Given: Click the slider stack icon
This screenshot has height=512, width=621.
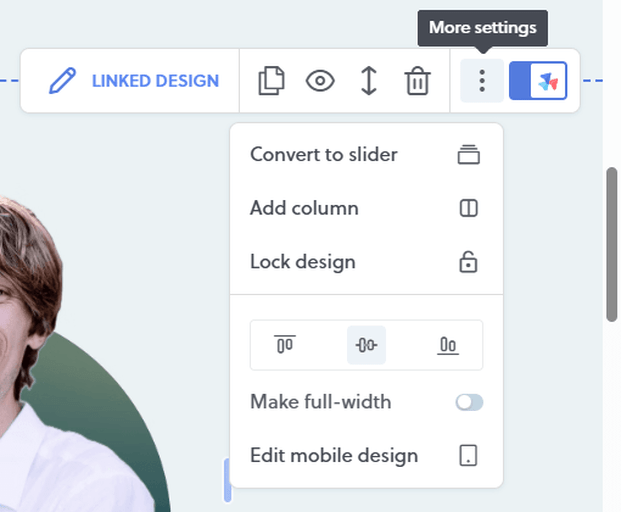Looking at the screenshot, I should pos(468,155).
